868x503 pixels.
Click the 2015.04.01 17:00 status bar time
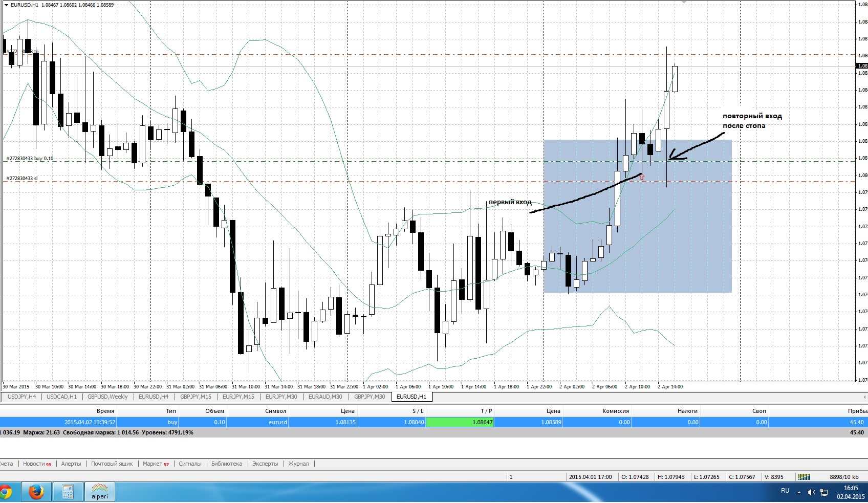(590, 477)
